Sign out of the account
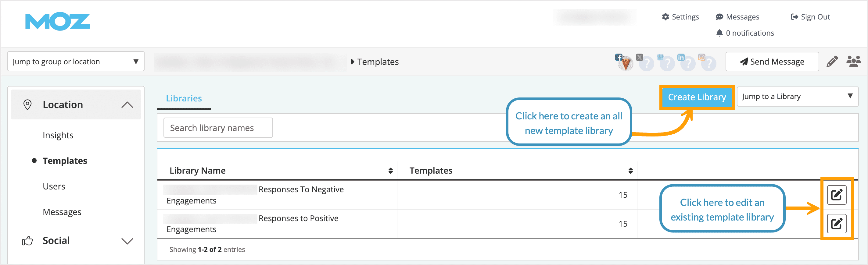 click(810, 16)
